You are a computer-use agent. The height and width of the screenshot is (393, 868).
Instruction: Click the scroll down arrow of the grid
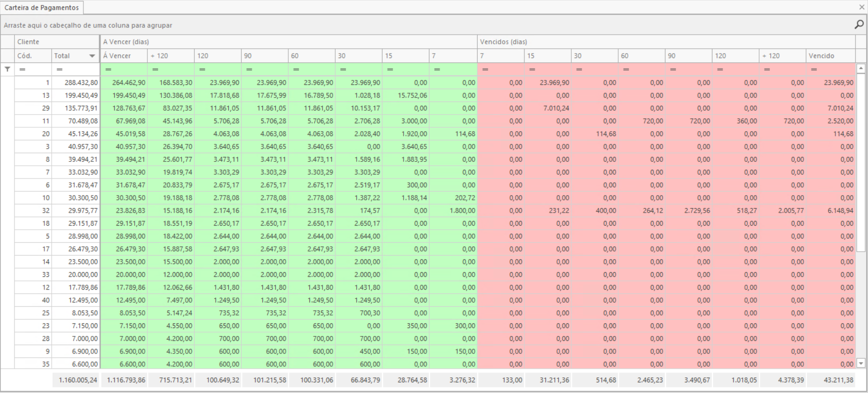[x=861, y=363]
